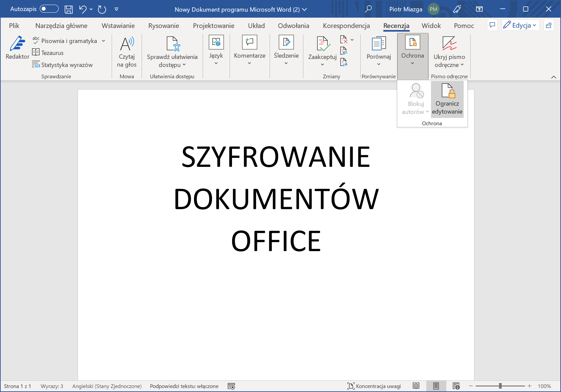This screenshot has width=561, height=392.
Task: Open the Rysowanie tab
Action: pyautogui.click(x=164, y=26)
